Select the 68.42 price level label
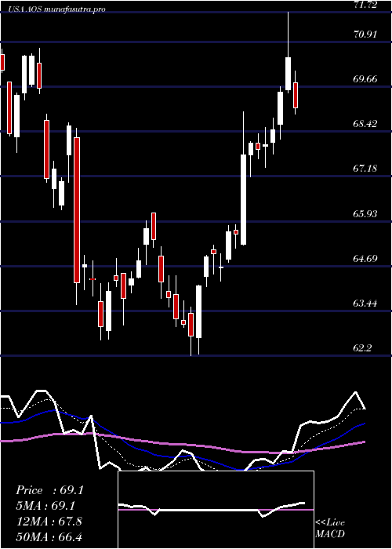Viewport: 392px width, 549px height. point(365,124)
